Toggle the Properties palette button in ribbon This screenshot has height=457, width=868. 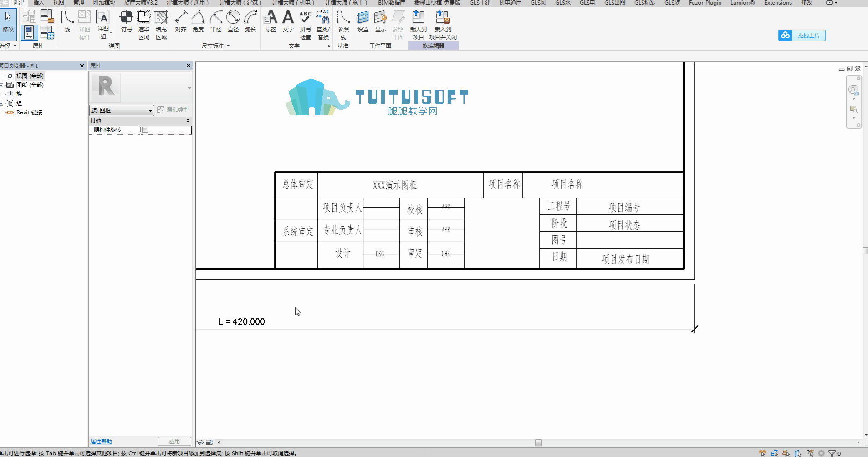(29, 33)
